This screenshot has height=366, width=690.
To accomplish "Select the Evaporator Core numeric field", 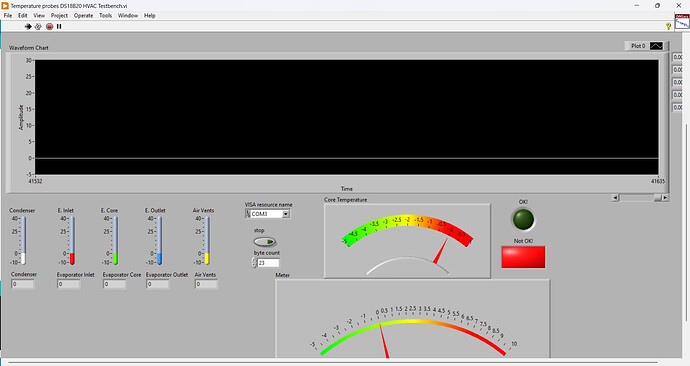I will (114, 284).
